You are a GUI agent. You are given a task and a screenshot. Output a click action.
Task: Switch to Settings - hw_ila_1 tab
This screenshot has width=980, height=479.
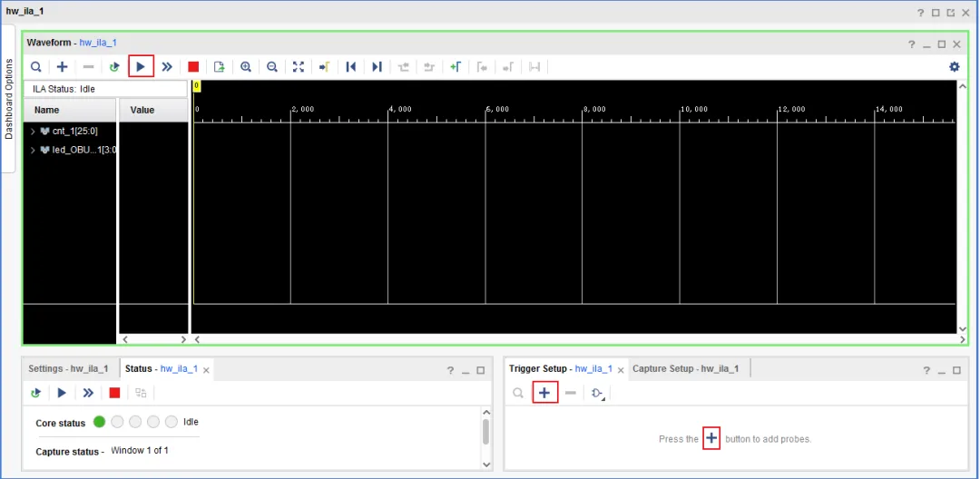68,368
